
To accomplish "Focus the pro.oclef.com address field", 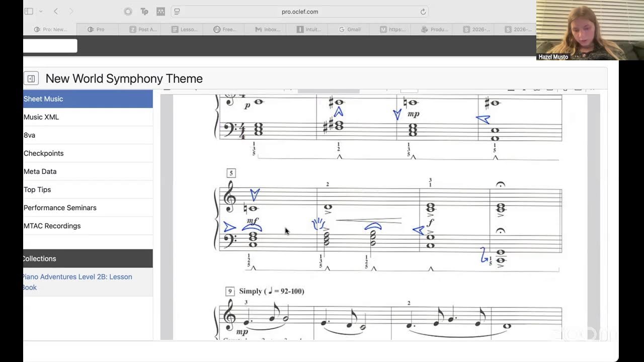I will tap(300, 11).
